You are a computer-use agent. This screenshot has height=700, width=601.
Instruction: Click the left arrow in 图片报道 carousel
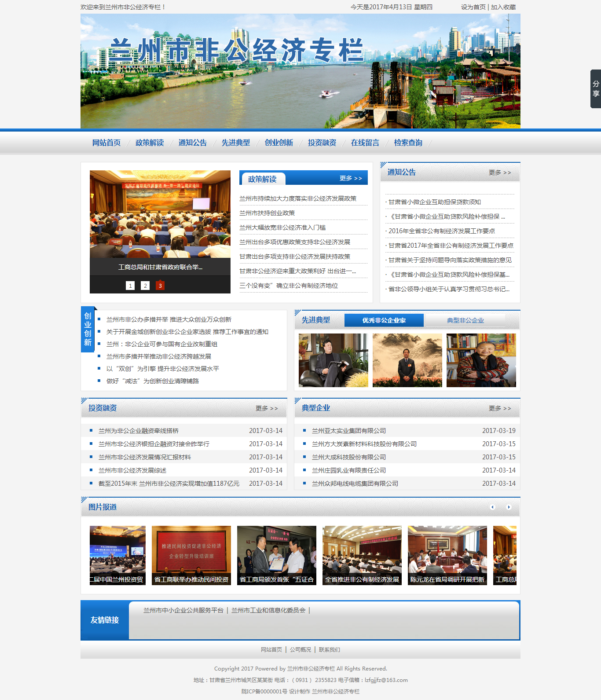click(492, 507)
